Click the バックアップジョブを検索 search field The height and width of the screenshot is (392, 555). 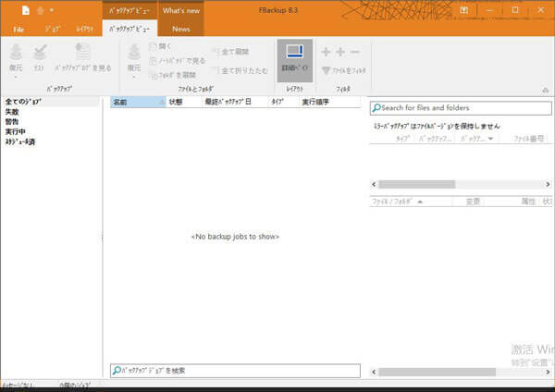tap(235, 371)
